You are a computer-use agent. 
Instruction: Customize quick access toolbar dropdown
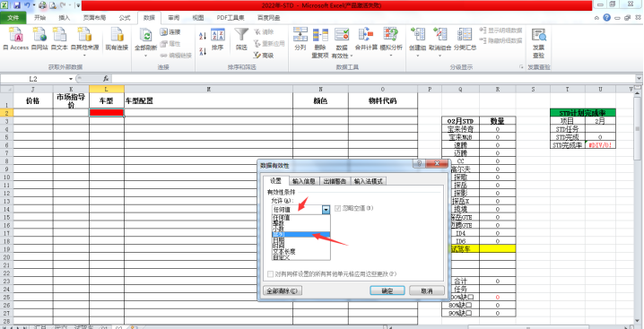(x=78, y=5)
